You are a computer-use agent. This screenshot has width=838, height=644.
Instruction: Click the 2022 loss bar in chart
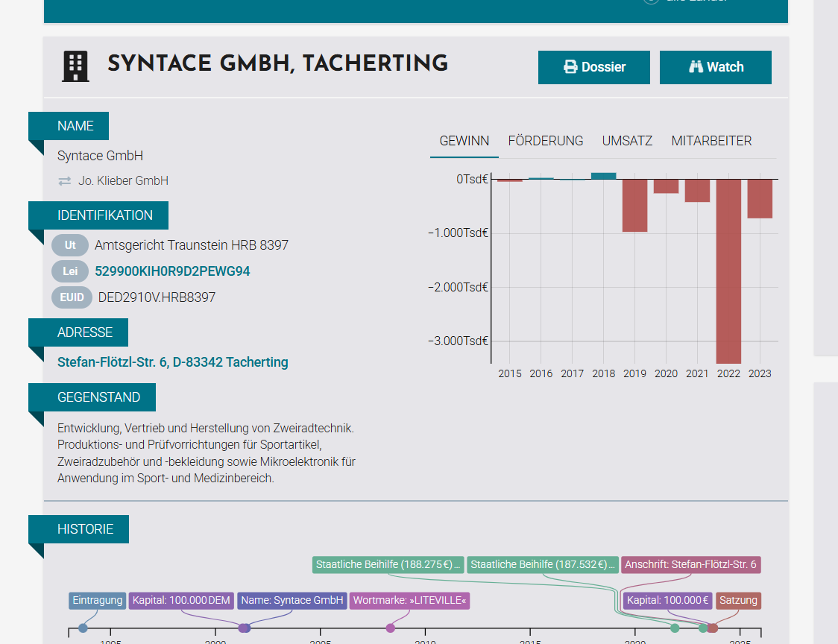(x=728, y=271)
